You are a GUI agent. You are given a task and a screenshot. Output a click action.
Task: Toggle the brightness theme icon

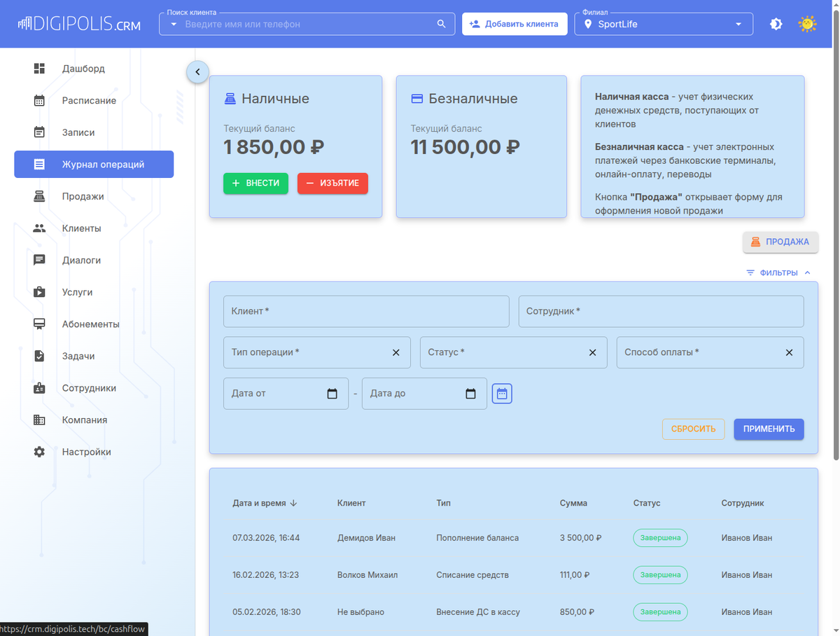pyautogui.click(x=776, y=24)
